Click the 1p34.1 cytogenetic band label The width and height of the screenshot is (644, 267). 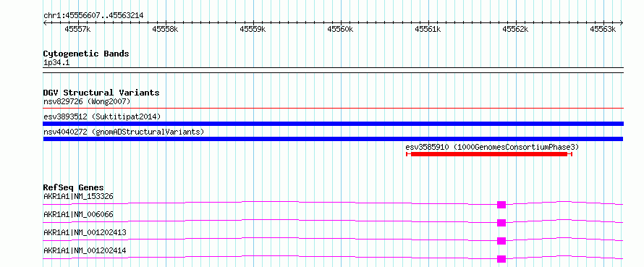[x=56, y=63]
